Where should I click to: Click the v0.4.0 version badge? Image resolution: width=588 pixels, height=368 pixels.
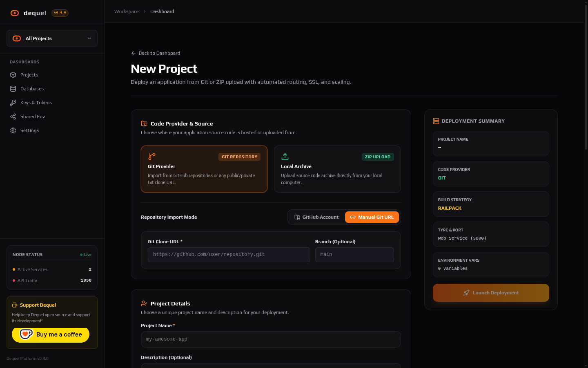[x=60, y=13]
